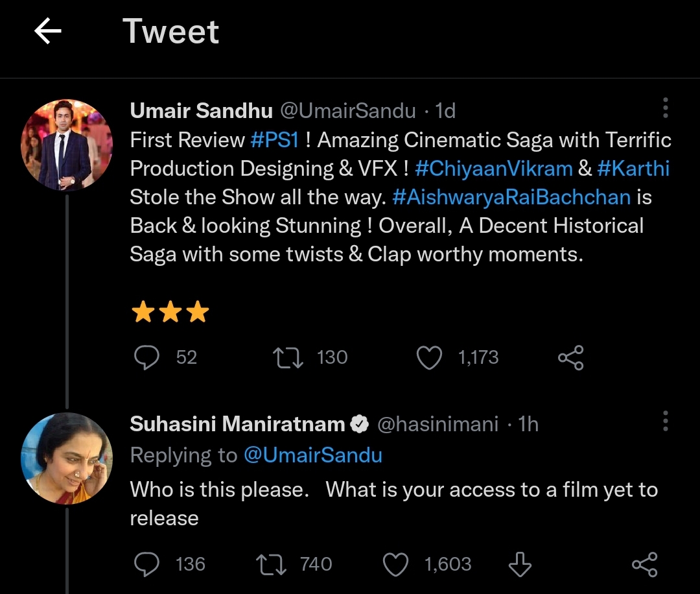Click the reply icon on Suhasini's reply
This screenshot has height=594, width=700.
pyautogui.click(x=148, y=564)
